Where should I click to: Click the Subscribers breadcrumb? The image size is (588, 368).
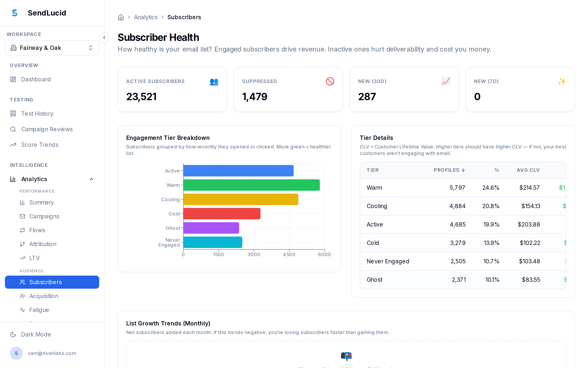(184, 17)
